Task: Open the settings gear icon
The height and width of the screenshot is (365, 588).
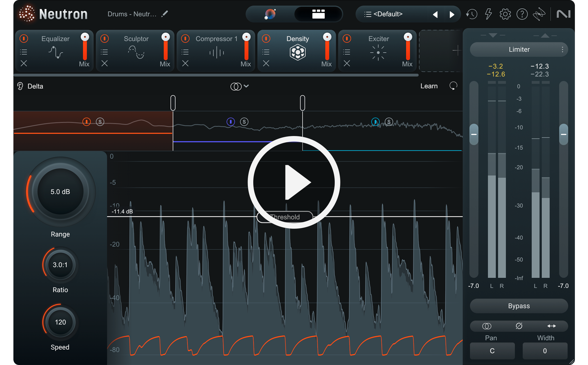Action: tap(505, 14)
